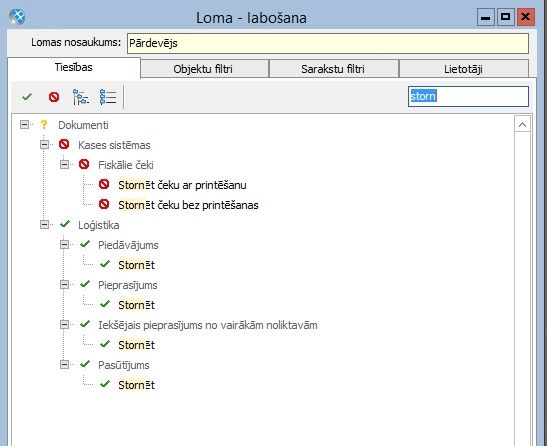Minimize the Loma - labošana window
The image size is (547, 446).
point(486,17)
